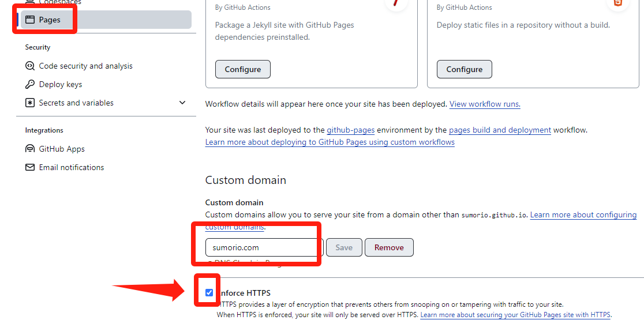
Task: Click the GitHub Apps icon
Action: coord(30,149)
